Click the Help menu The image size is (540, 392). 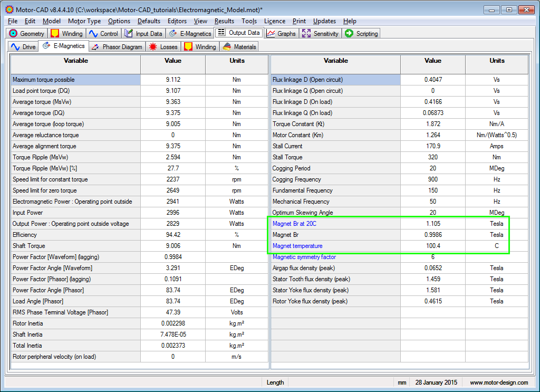[x=350, y=21]
